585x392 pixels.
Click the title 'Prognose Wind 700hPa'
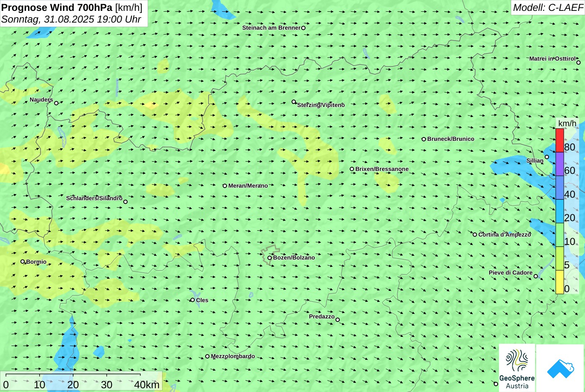pos(57,8)
